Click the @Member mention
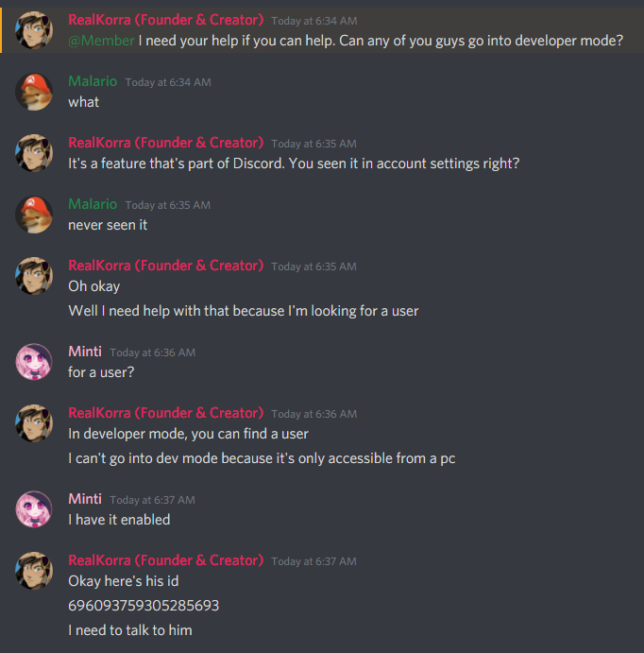This screenshot has width=644, height=653. pyautogui.click(x=101, y=41)
